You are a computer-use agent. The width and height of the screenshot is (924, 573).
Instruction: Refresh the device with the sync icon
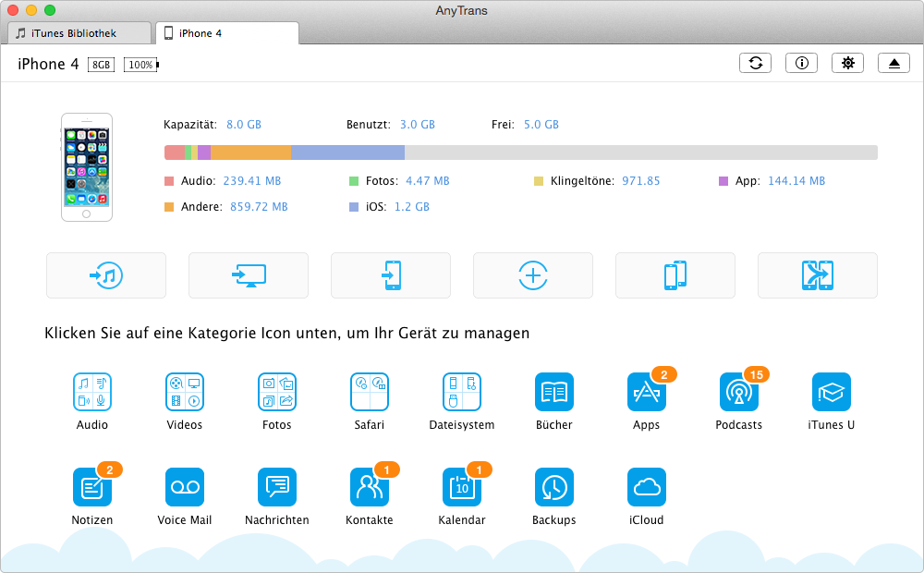(756, 63)
